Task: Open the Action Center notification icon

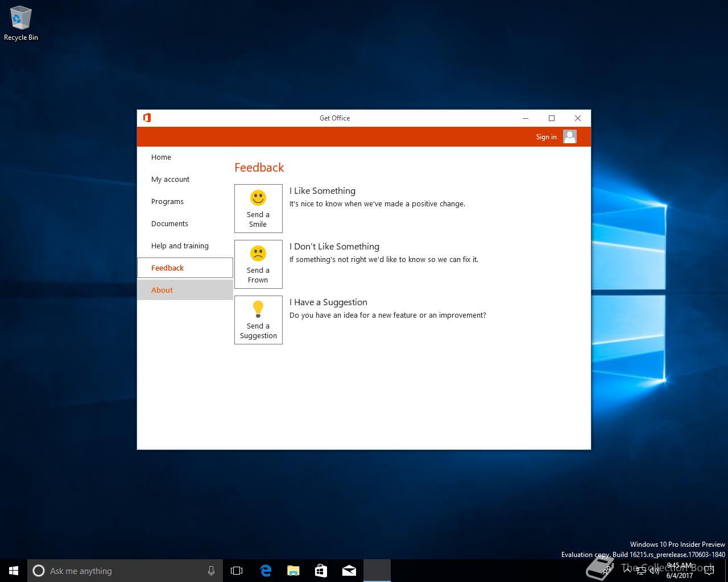Action: (709, 571)
